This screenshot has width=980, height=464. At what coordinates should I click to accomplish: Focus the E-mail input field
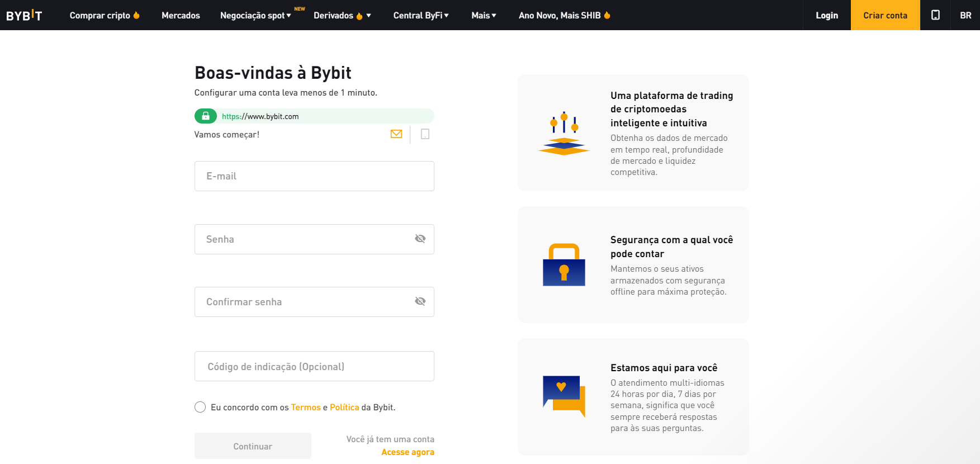click(314, 176)
